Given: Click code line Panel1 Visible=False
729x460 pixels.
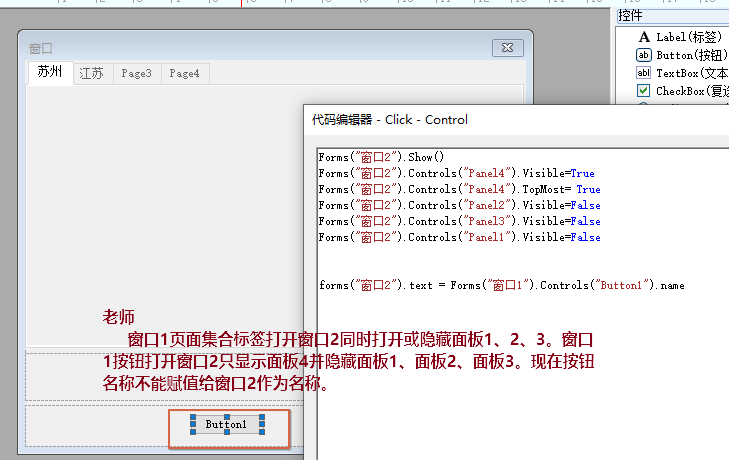Looking at the screenshot, I should (x=459, y=237).
